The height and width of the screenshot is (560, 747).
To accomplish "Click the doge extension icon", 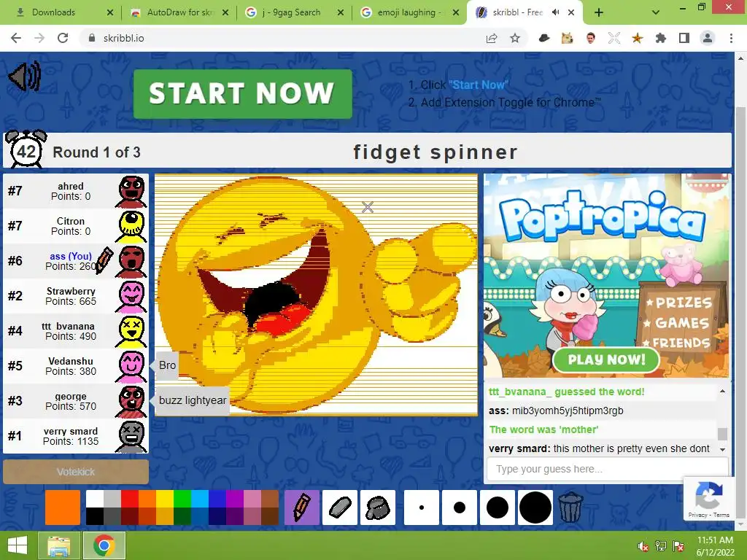I will [567, 38].
